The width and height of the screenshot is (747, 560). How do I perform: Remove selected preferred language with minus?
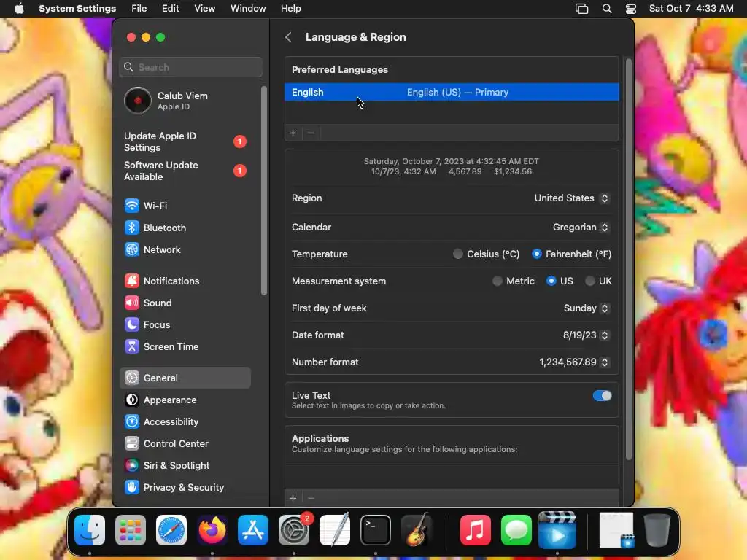[x=311, y=133]
